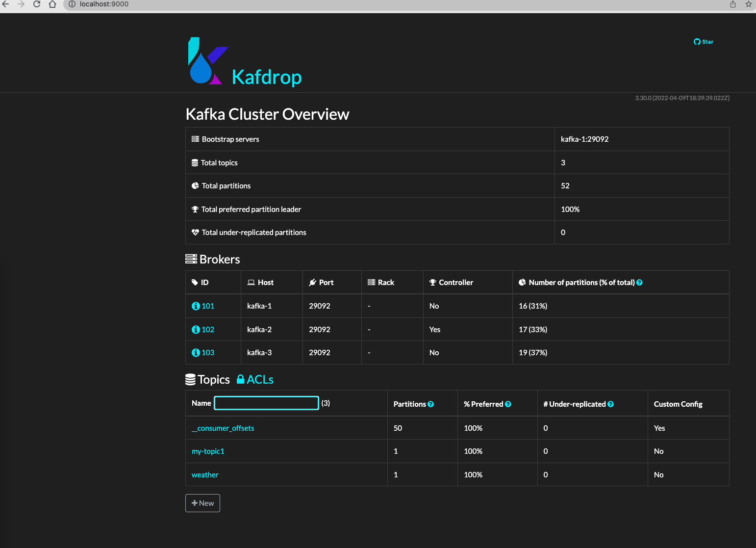
Task: Click partitions value 17 (33%)
Action: (x=533, y=330)
